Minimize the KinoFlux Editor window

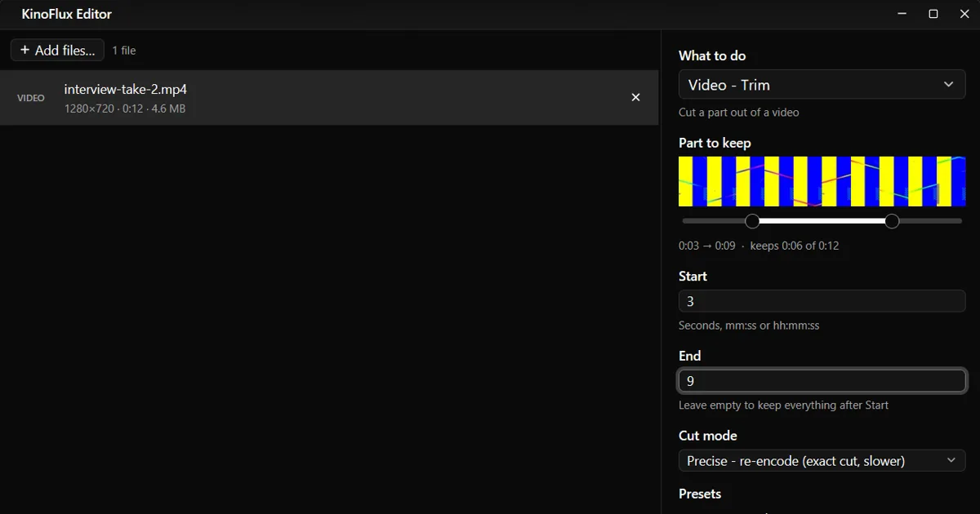902,14
